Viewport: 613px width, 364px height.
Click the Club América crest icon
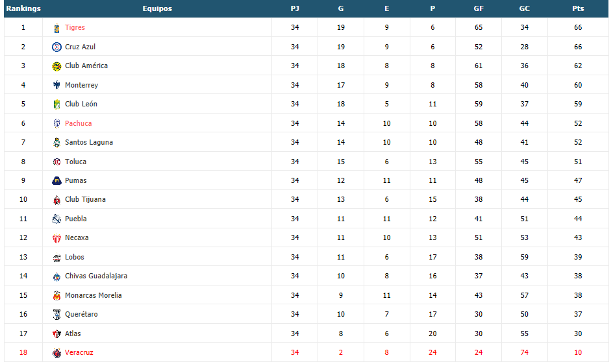point(56,66)
